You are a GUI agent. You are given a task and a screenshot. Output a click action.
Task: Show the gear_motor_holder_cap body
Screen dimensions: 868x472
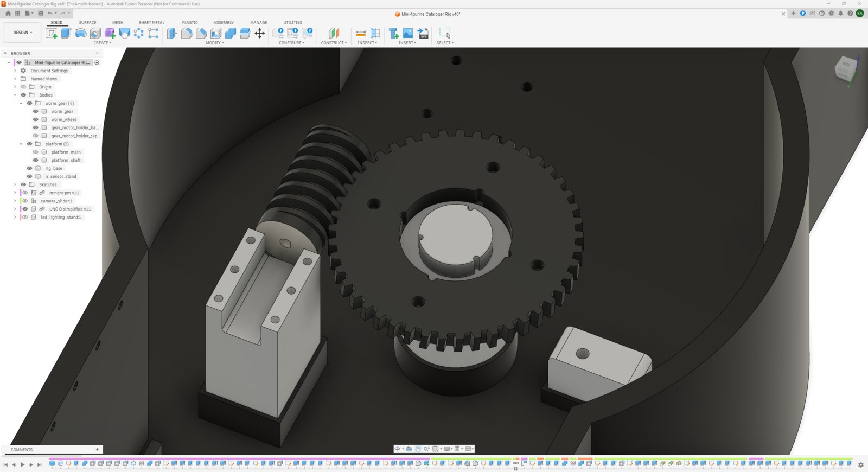[x=36, y=136]
